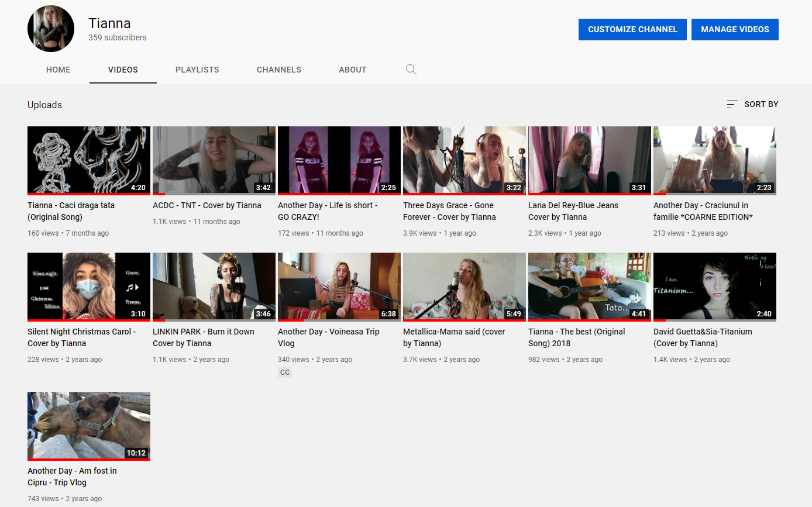The height and width of the screenshot is (507, 812).
Task: Click title 'Tianna - The best (Original Song) 2018'
Action: point(577,337)
